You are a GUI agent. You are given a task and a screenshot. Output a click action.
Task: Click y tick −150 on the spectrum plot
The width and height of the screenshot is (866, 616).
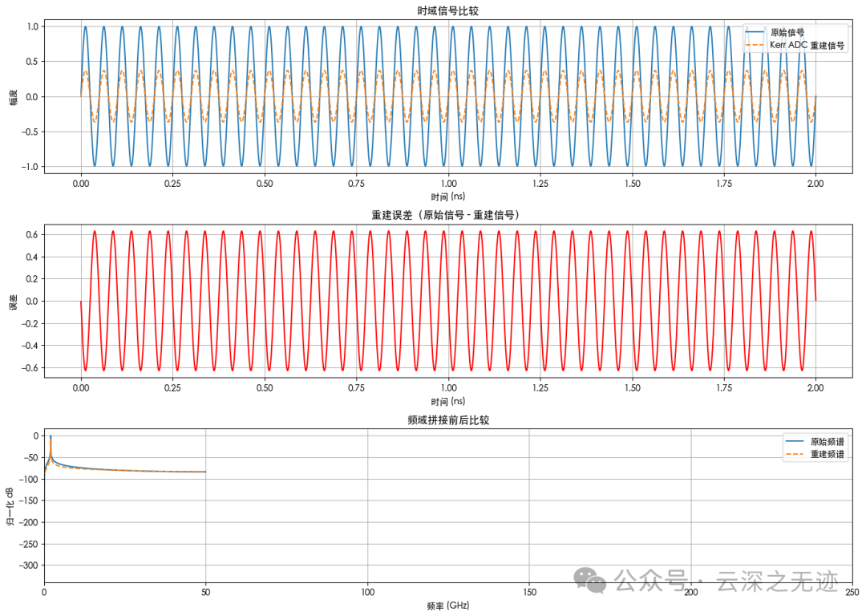click(27, 500)
